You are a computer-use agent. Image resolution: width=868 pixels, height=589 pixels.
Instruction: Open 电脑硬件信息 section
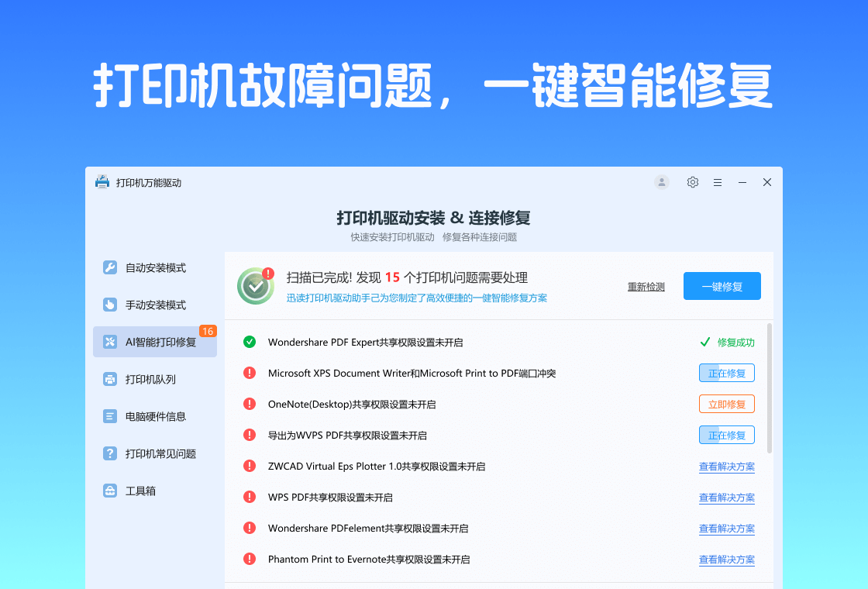click(x=155, y=415)
